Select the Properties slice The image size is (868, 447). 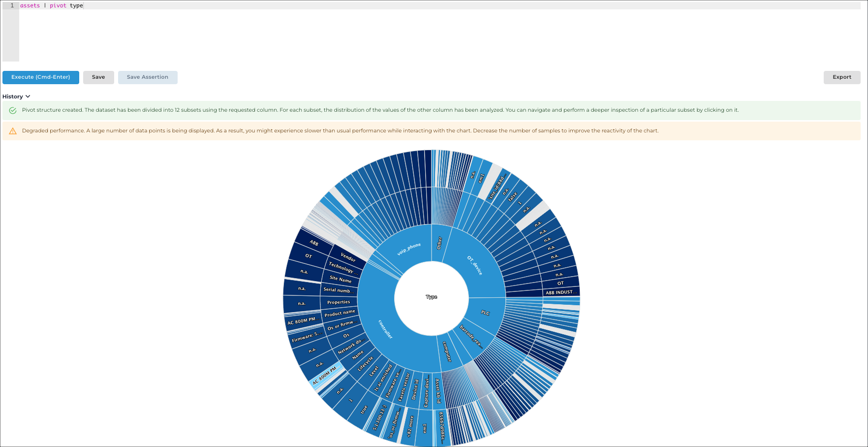click(339, 302)
